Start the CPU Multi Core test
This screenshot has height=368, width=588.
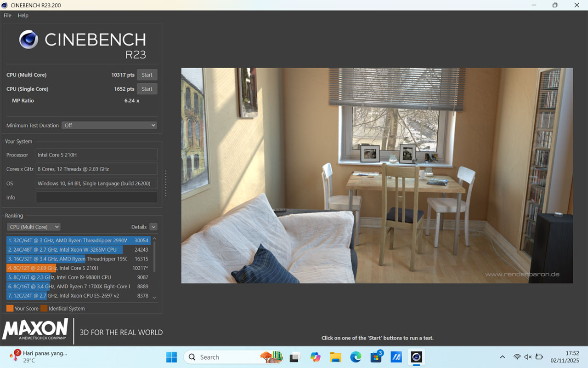(147, 75)
